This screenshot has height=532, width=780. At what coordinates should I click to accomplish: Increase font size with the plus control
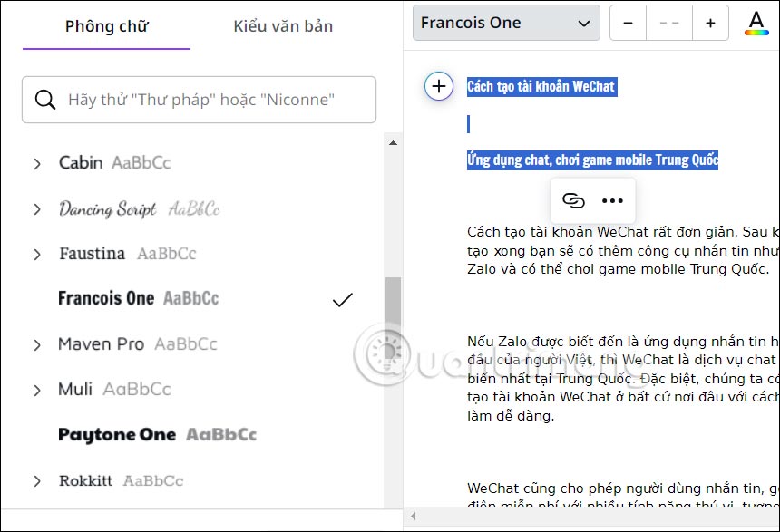710,23
